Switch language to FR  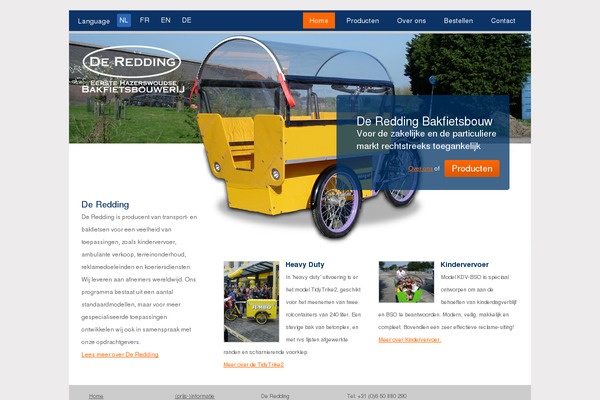144,20
